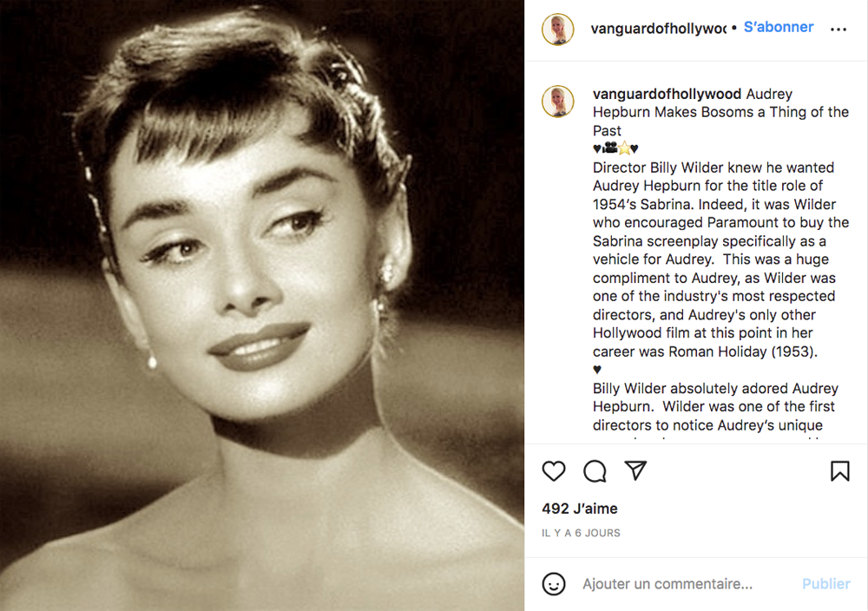Image resolution: width=868 pixels, height=611 pixels.
Task: Open vanguardofhollywood profile from the header username
Action: pos(658,29)
